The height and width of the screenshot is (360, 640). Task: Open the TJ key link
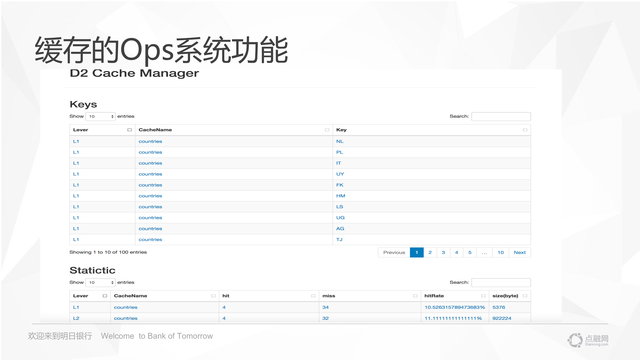(x=339, y=240)
